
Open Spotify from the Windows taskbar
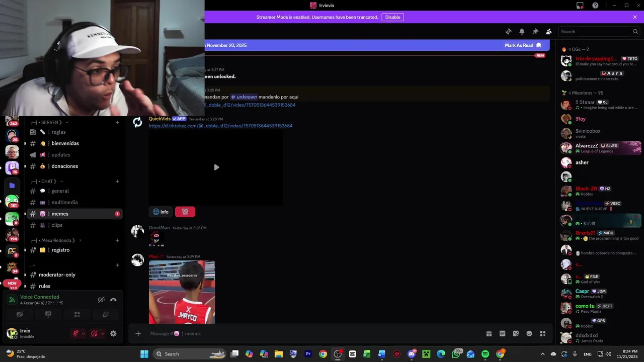click(x=485, y=354)
